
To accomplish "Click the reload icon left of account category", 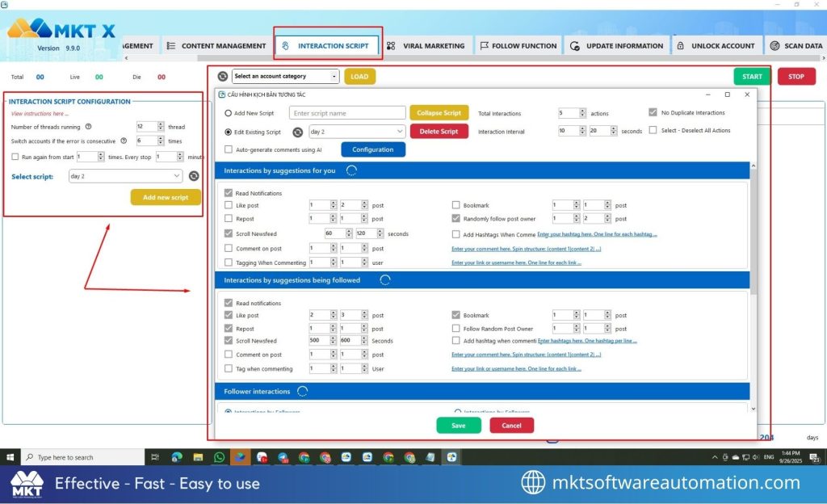I will pos(223,77).
